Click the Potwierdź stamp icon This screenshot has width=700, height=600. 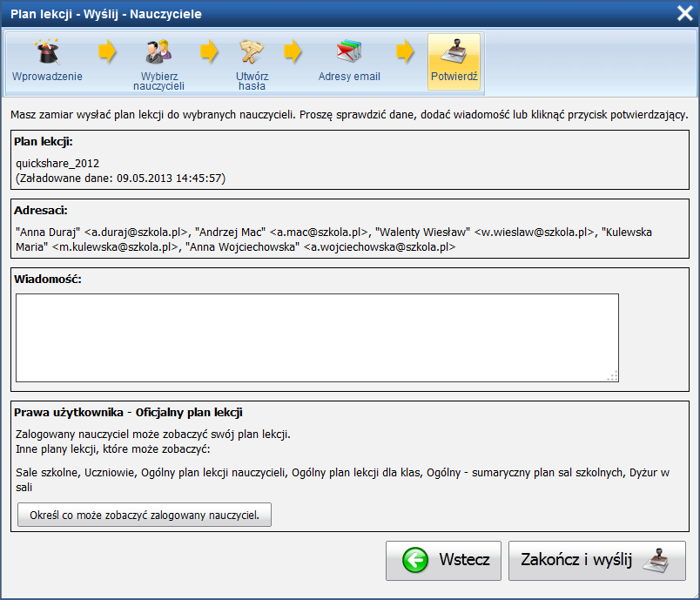(454, 51)
